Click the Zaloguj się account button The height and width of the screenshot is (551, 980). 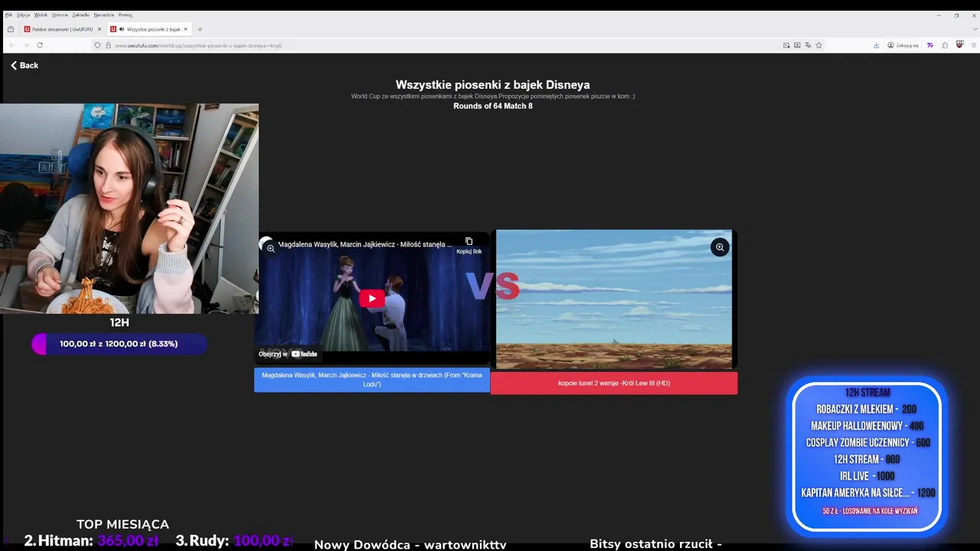(x=903, y=45)
